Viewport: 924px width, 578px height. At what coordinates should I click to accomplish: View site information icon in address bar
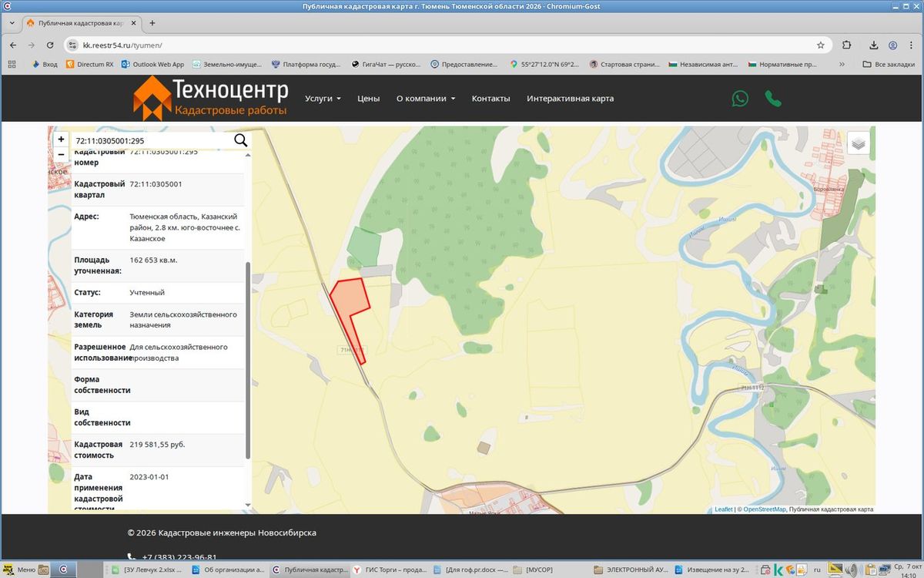73,45
